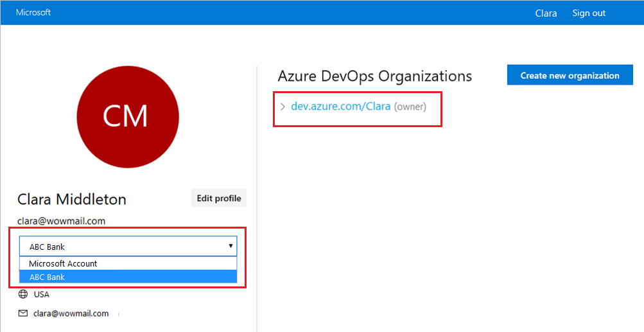This screenshot has height=332, width=644.
Task: Open dev.azure.com/Clara organization link
Action: point(340,107)
